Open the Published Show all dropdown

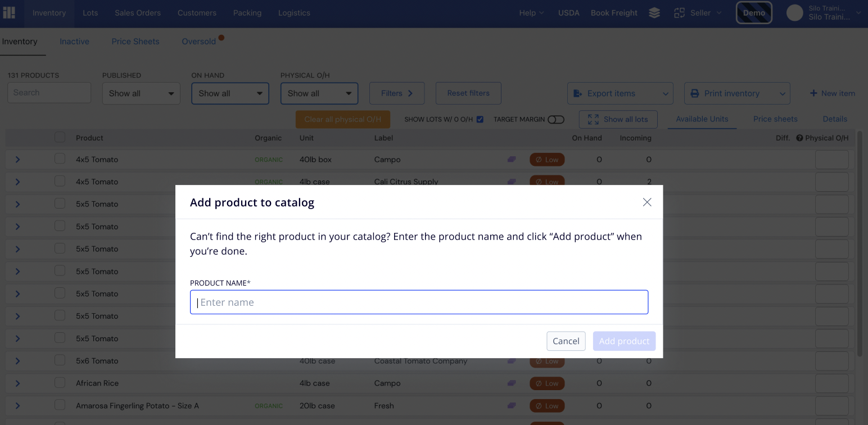pos(141,93)
